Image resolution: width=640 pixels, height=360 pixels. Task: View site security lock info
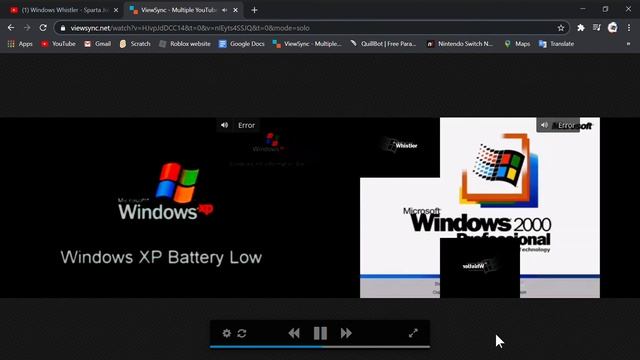click(x=63, y=28)
